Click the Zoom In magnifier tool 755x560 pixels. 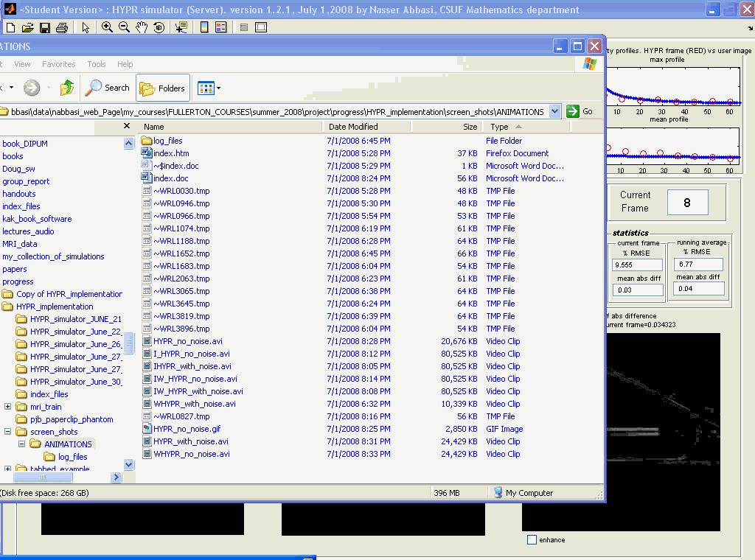(108, 27)
